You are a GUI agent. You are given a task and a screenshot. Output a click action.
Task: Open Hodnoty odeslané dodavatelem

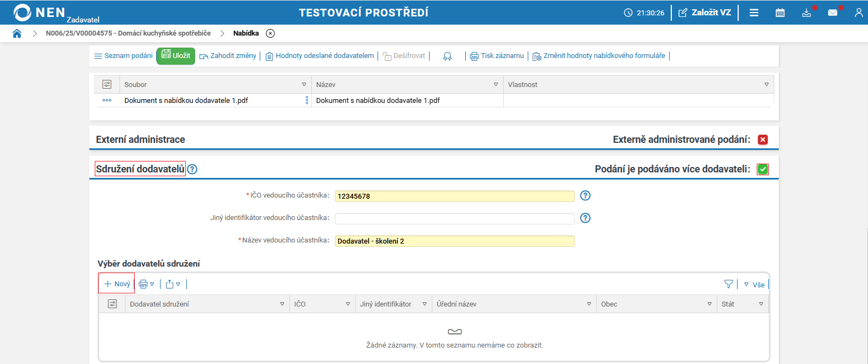click(x=320, y=56)
